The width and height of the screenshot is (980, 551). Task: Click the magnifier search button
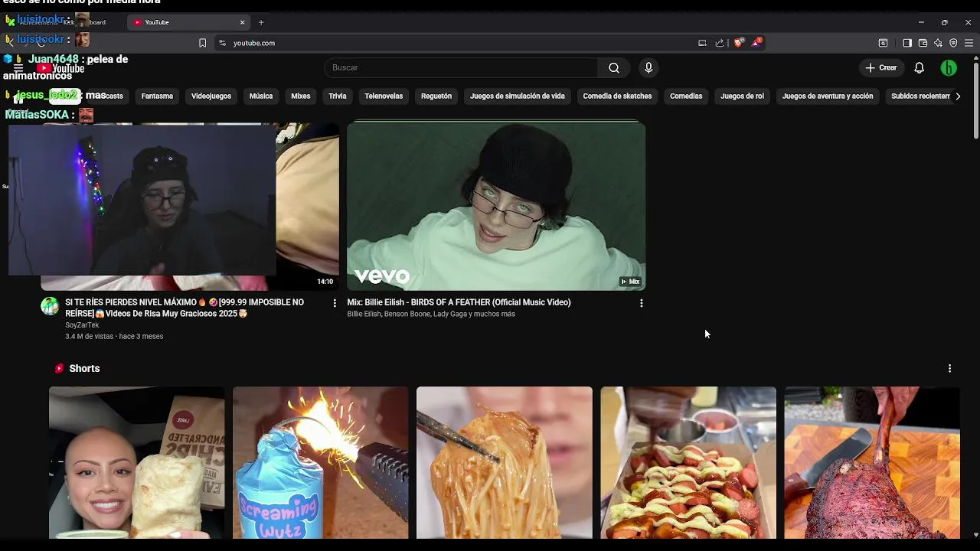pyautogui.click(x=614, y=67)
